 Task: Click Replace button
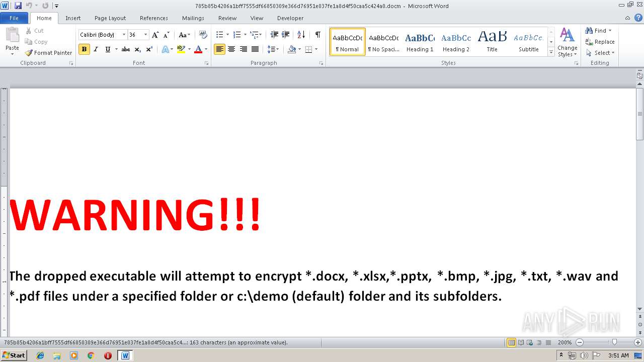coord(600,42)
